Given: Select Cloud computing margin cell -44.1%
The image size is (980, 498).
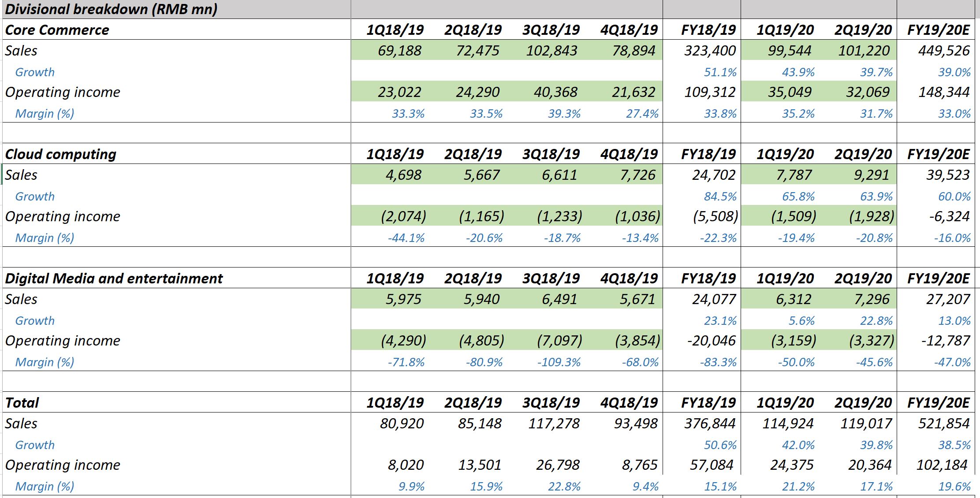Looking at the screenshot, I should coord(406,238).
